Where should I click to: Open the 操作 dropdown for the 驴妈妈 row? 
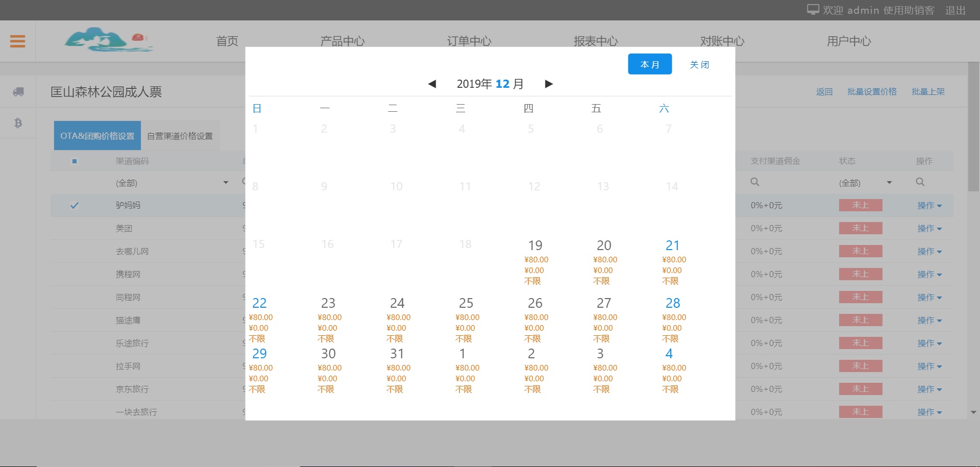click(929, 206)
